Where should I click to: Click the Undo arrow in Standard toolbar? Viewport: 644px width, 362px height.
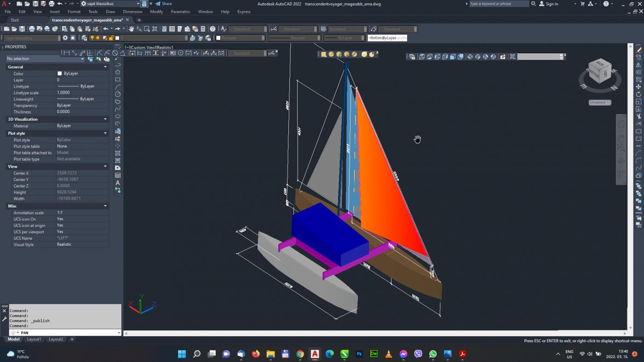pos(106,29)
